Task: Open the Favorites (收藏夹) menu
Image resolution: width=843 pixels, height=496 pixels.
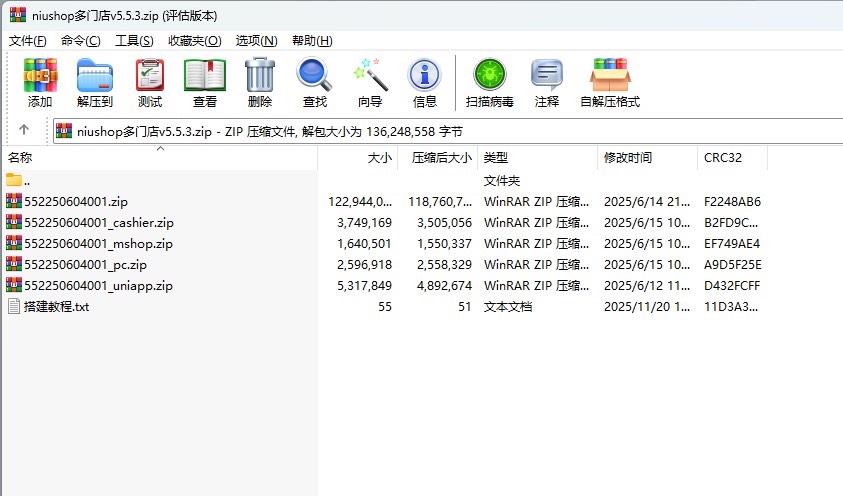Action: [x=194, y=40]
